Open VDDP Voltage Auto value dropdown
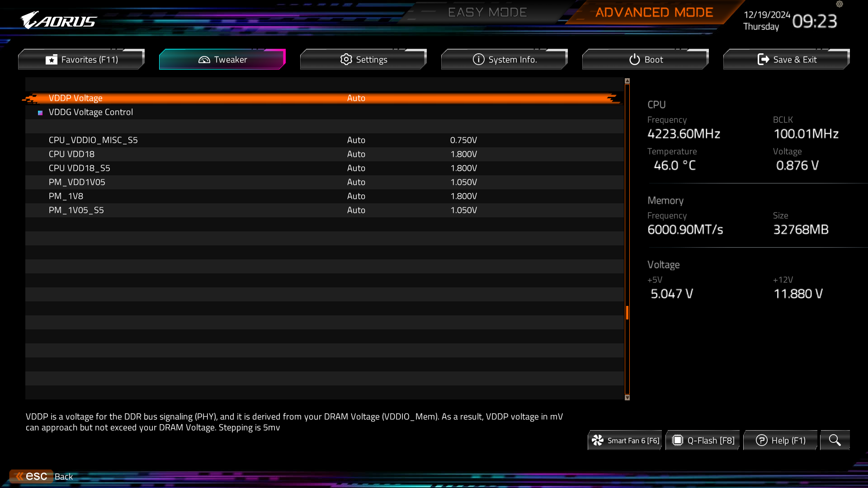 (356, 98)
